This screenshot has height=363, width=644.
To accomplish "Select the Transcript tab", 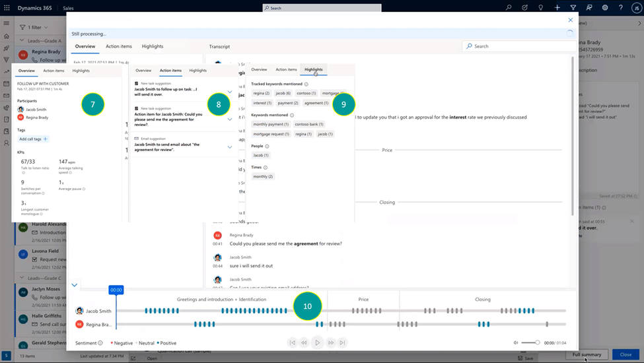I will tap(219, 46).
